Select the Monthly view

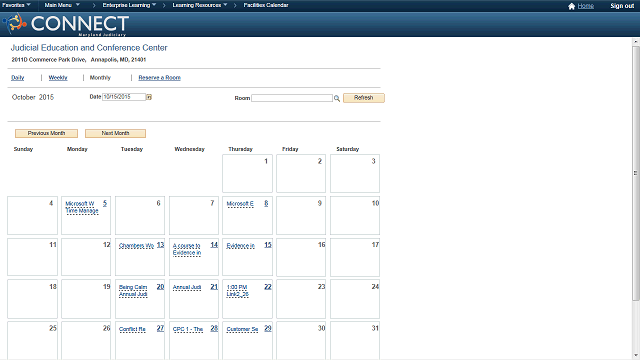pos(100,78)
